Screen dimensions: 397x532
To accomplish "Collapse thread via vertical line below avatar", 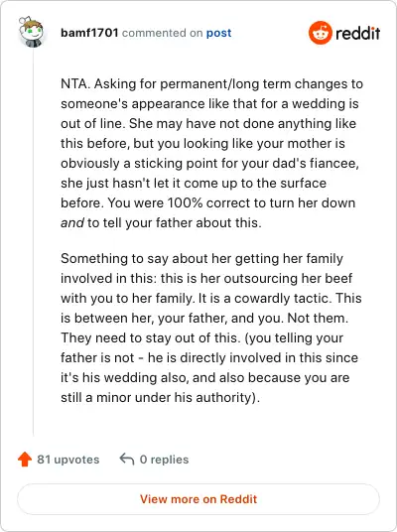I will pyautogui.click(x=34, y=242).
